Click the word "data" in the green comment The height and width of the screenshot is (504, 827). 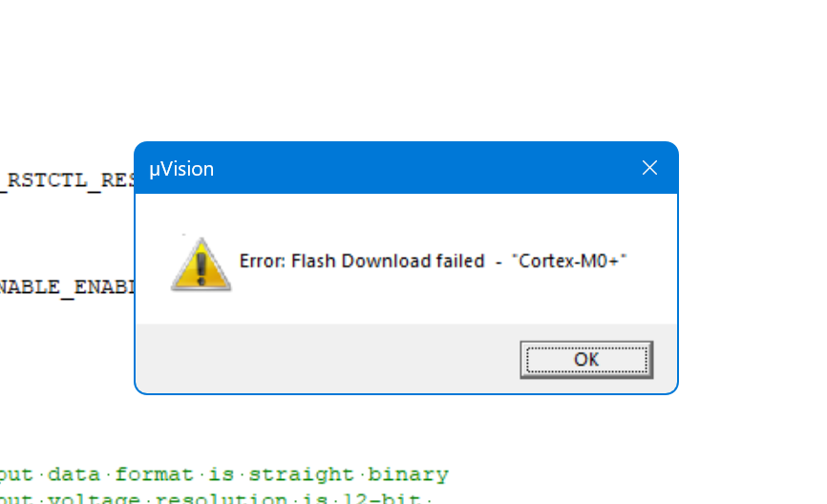[74, 474]
